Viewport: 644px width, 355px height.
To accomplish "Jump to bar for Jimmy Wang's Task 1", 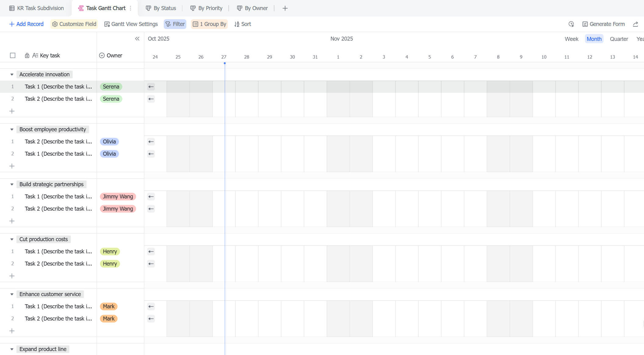I will [151, 197].
